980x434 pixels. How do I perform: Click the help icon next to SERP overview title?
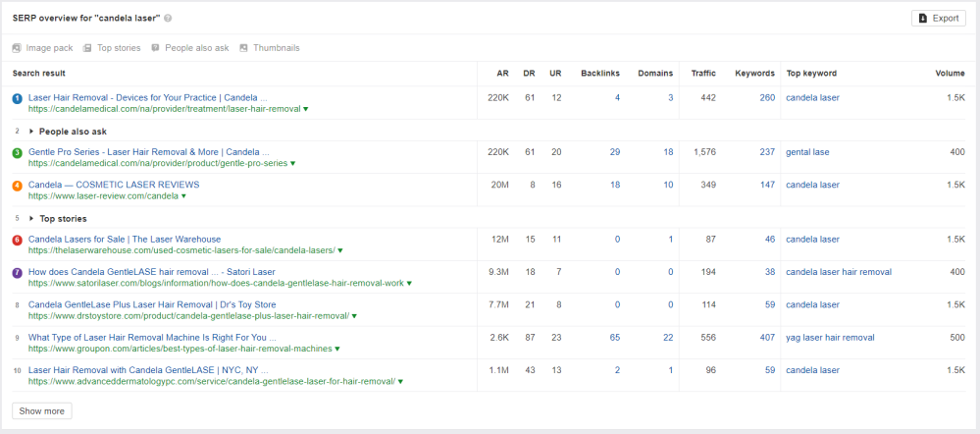pyautogui.click(x=168, y=19)
